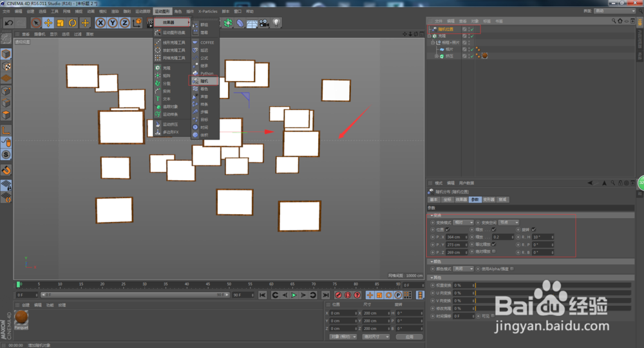This screenshot has width=644, height=348.
Task: Toggle the X axis lock
Action: click(x=100, y=23)
